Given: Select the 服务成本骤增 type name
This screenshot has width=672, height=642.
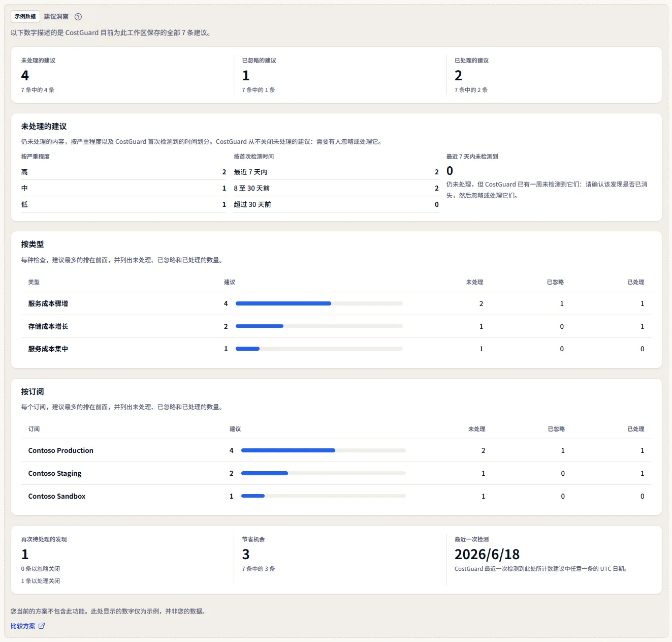Looking at the screenshot, I should click(48, 303).
